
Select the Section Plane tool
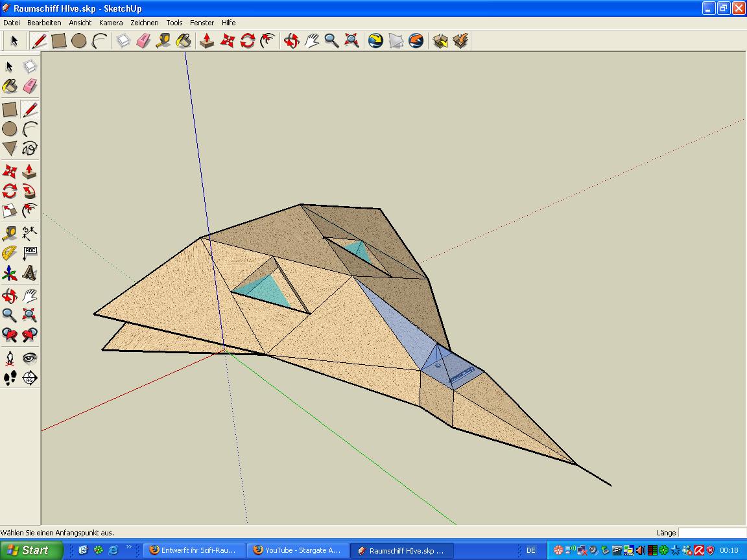pyautogui.click(x=30, y=378)
